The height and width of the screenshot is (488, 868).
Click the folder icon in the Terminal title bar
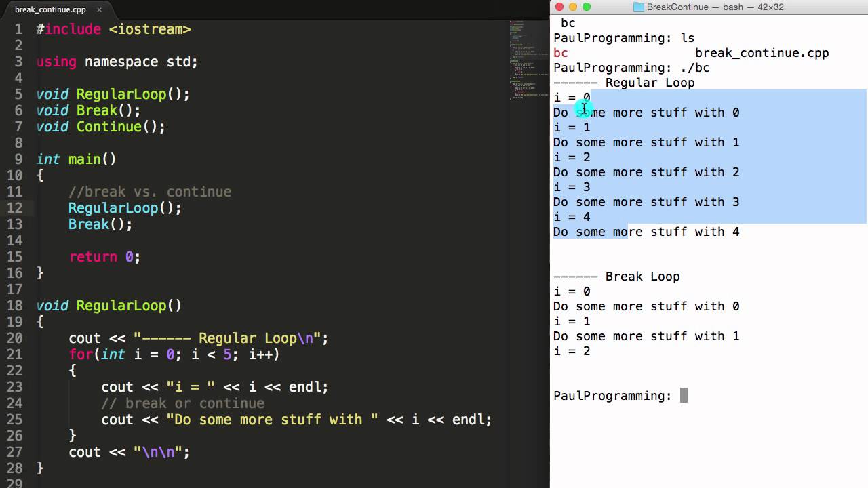(x=638, y=7)
